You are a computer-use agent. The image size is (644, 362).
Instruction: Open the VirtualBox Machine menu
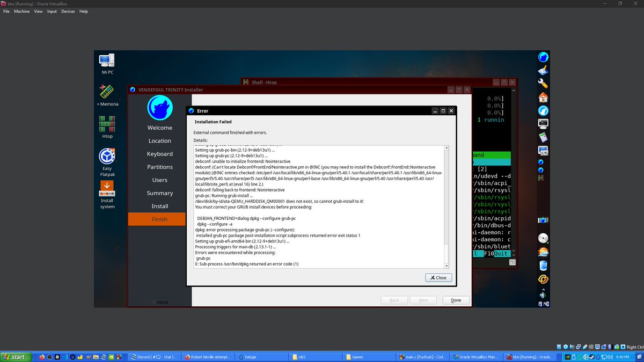pyautogui.click(x=22, y=11)
